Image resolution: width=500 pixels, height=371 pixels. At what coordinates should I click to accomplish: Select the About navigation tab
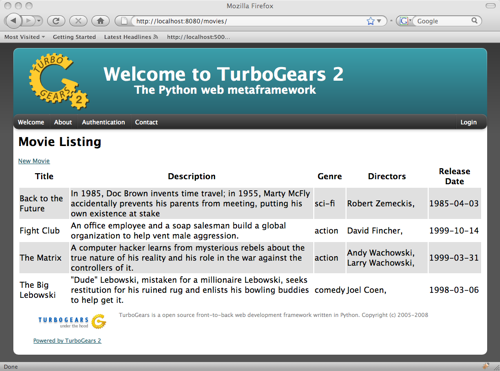click(x=63, y=122)
